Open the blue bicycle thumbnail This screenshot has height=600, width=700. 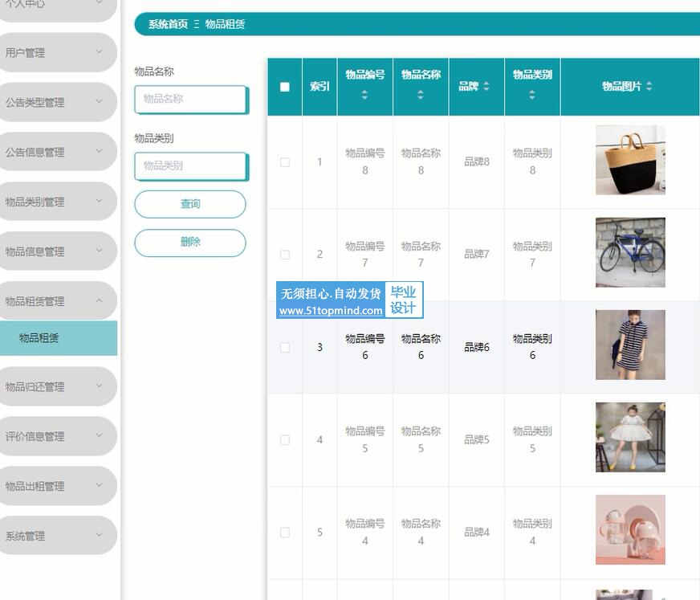[630, 252]
